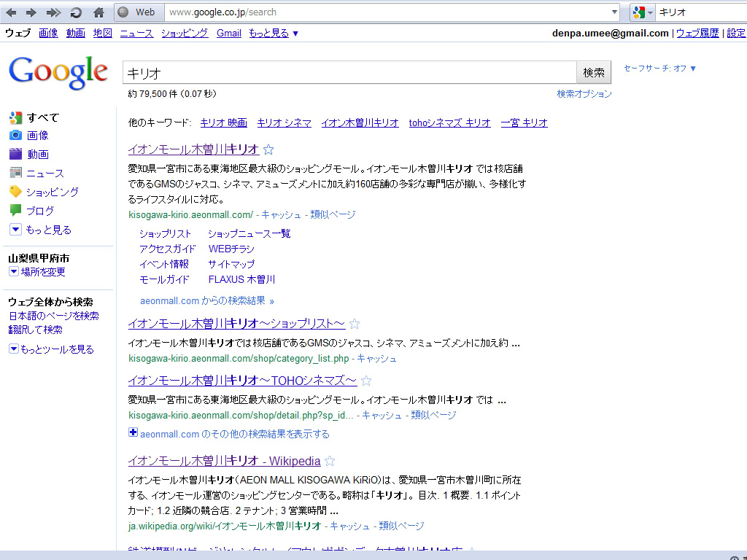
Task: Click related keyword キリオ シネマ
Action: pos(285,122)
